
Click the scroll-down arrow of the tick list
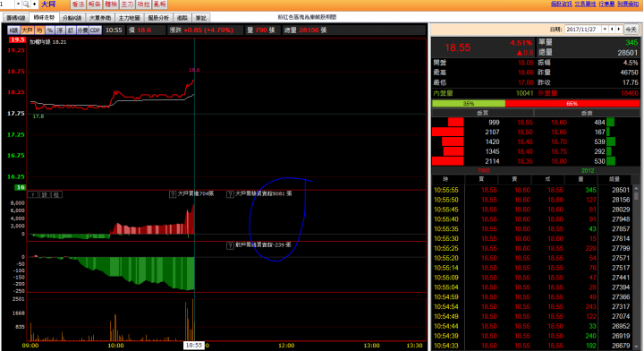(636, 347)
